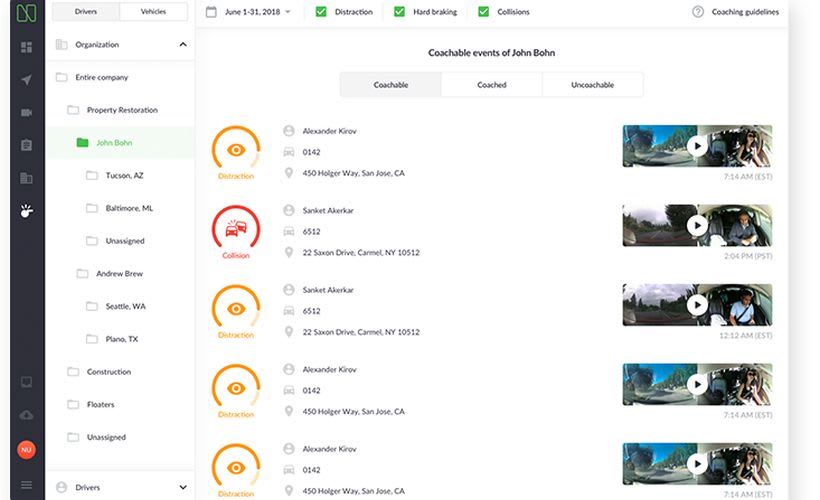Open the hamburger menu icon at sidebar bottom
The width and height of the screenshot is (820, 500).
tap(26, 485)
